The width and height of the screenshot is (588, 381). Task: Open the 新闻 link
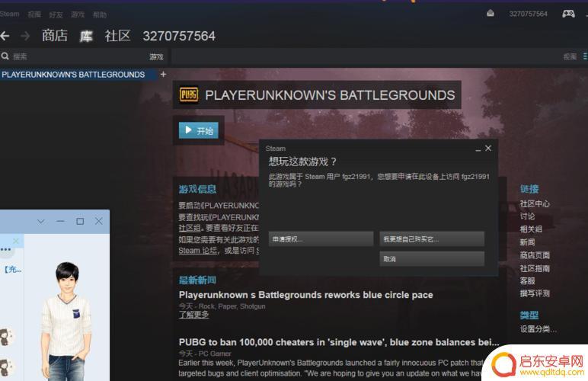[x=527, y=242]
